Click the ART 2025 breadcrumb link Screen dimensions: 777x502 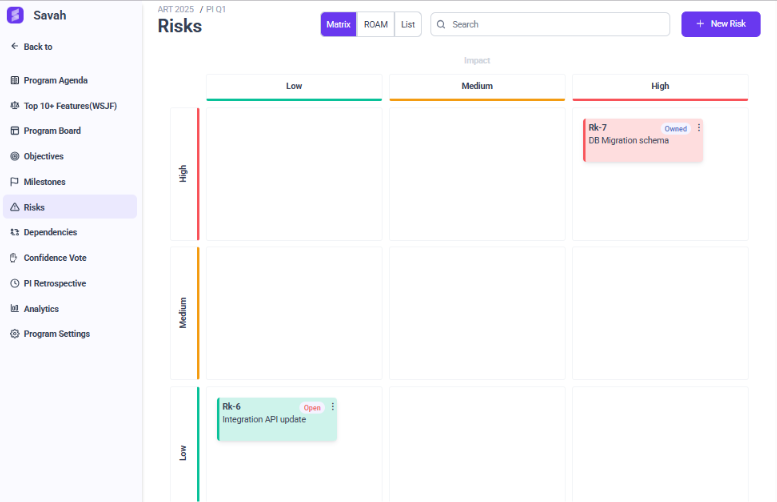click(x=176, y=8)
